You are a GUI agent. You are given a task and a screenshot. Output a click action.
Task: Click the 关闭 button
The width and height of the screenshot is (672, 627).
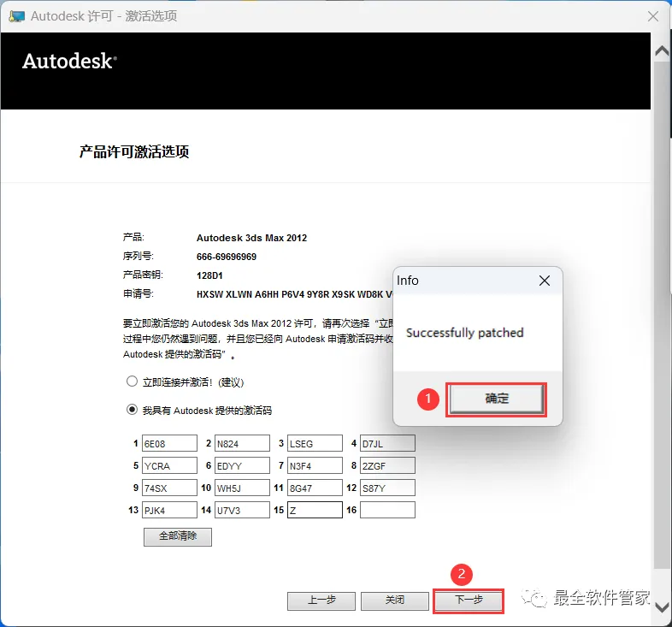(x=395, y=600)
